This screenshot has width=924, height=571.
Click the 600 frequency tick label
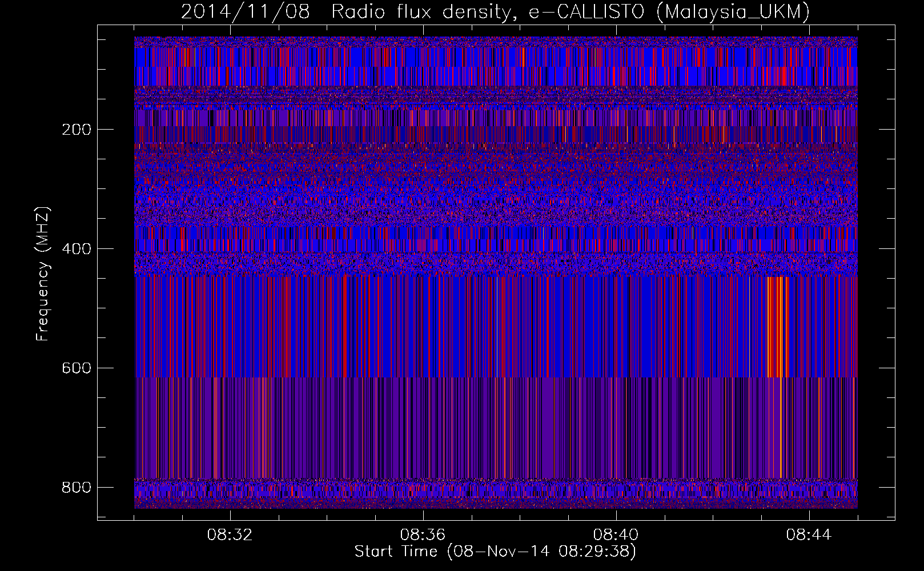[x=77, y=368]
